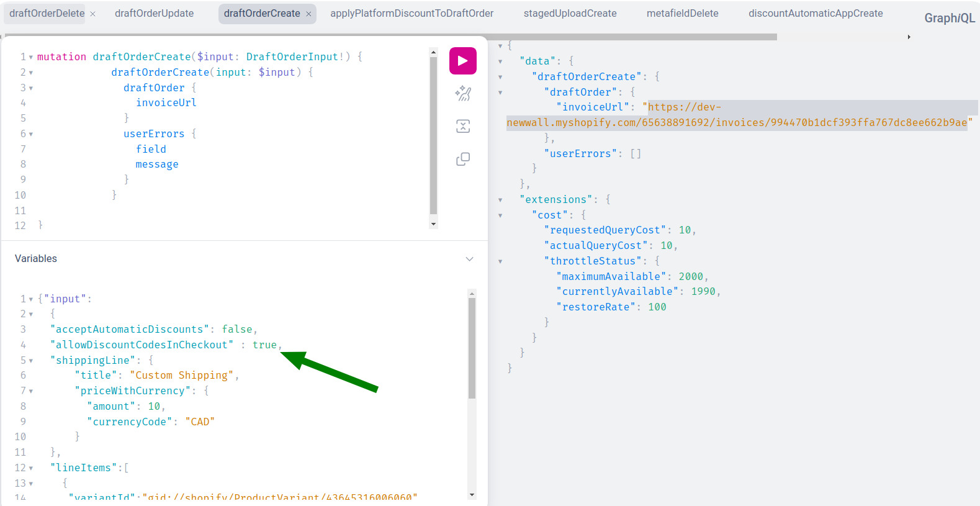The height and width of the screenshot is (506, 980).
Task: Click the Merge fragments icon
Action: (x=463, y=127)
